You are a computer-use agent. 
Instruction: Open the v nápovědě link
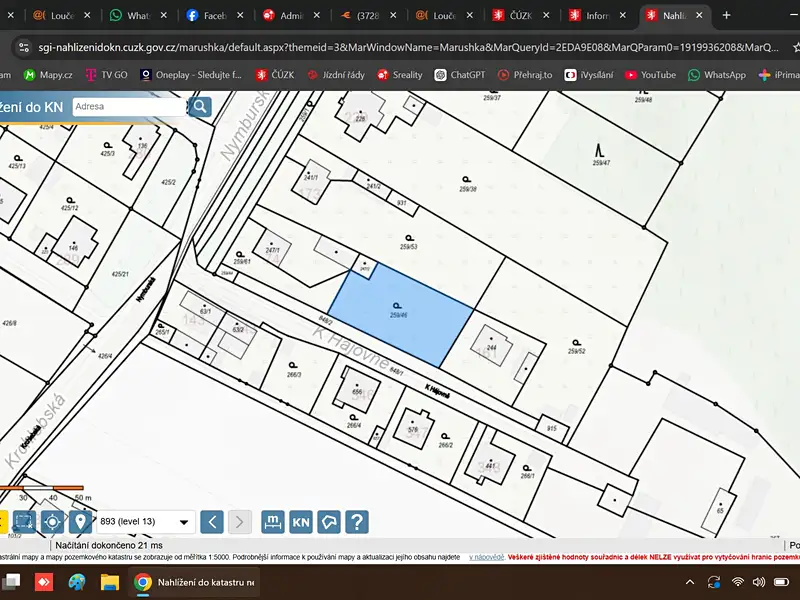click(487, 557)
